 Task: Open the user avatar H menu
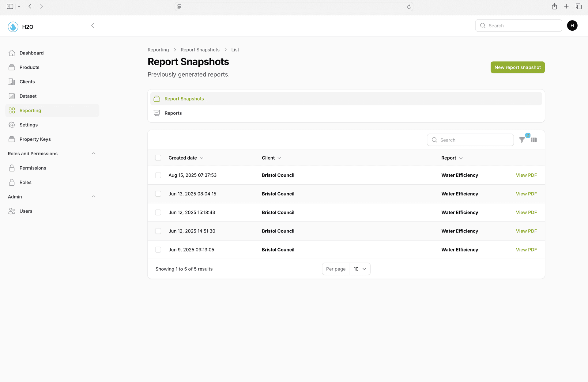(572, 25)
